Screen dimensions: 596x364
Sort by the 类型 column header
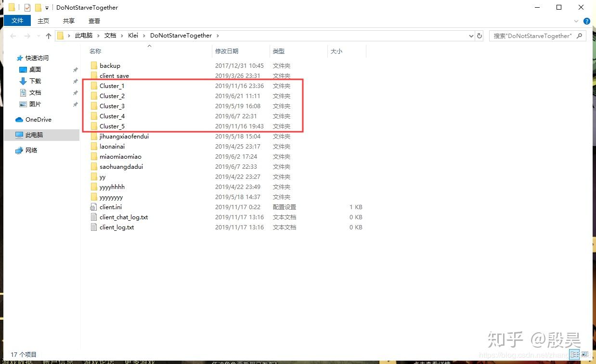point(278,51)
